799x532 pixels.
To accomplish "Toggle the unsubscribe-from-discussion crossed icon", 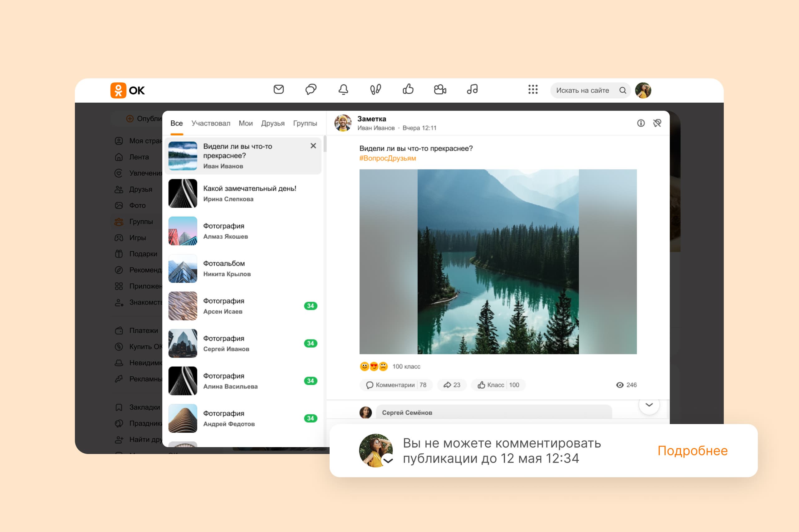I will pyautogui.click(x=657, y=123).
